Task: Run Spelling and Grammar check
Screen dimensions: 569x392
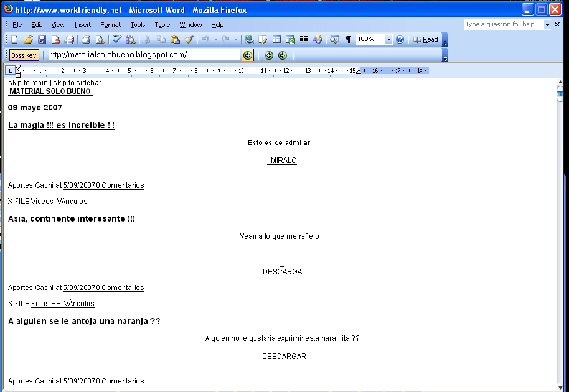Action: pyautogui.click(x=115, y=39)
